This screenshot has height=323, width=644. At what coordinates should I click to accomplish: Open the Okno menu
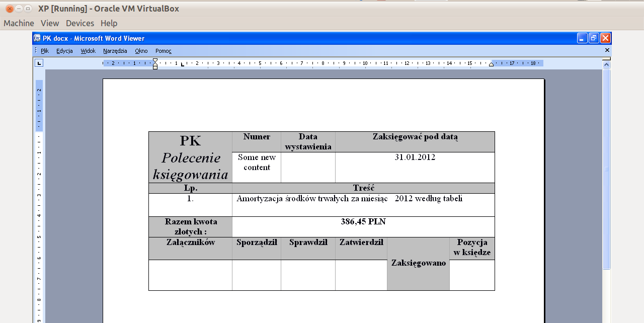coord(141,51)
